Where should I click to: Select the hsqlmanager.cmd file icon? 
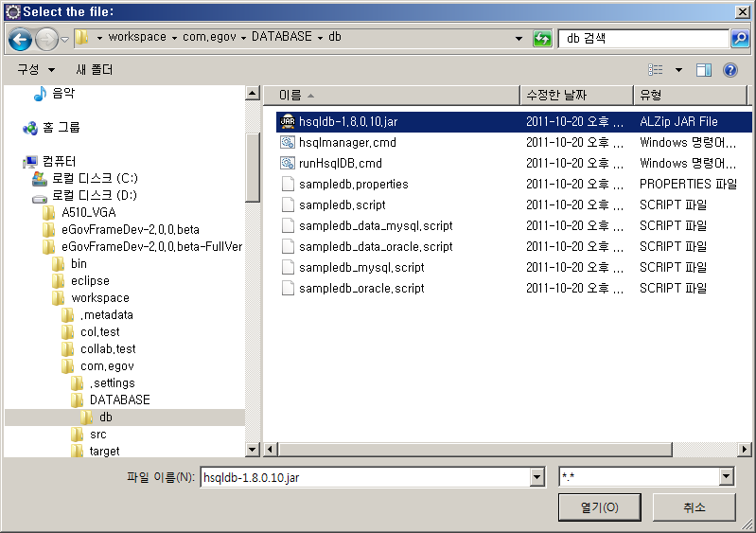click(288, 143)
